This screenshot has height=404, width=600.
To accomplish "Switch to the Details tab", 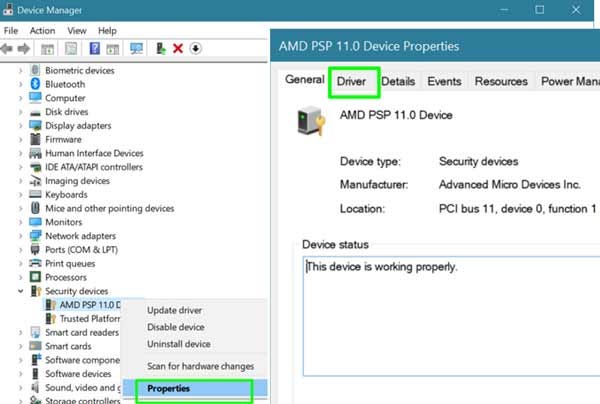I will pos(398,81).
